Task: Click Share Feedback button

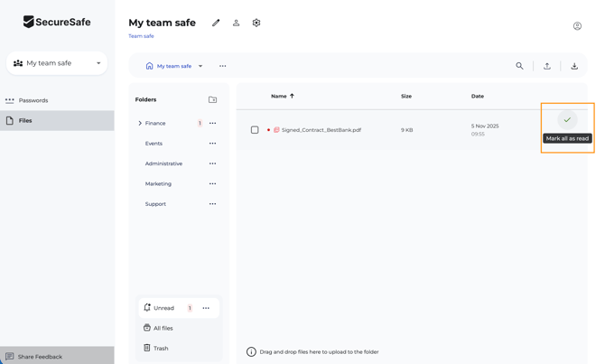Action: pos(40,357)
